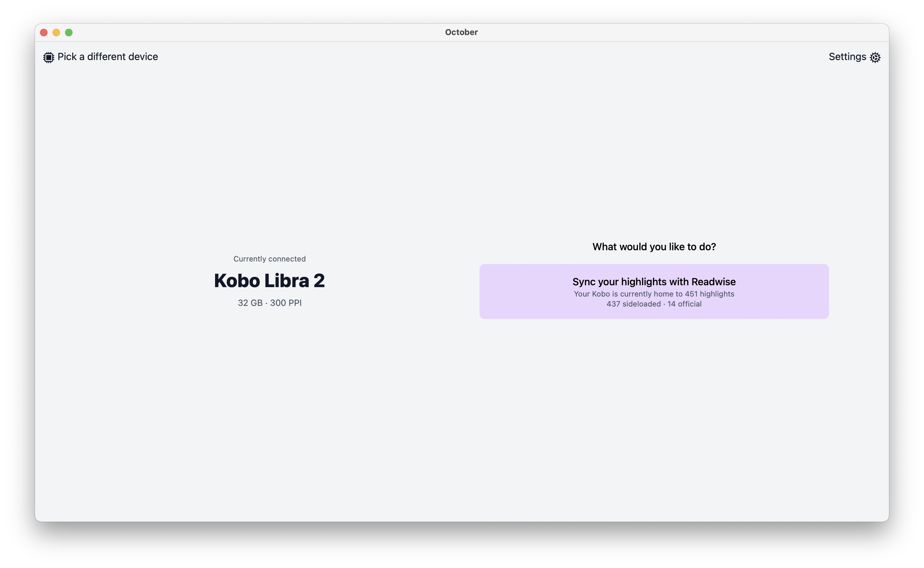The width and height of the screenshot is (924, 568).
Task: Open Settings via the gear icon
Action: coord(875,57)
